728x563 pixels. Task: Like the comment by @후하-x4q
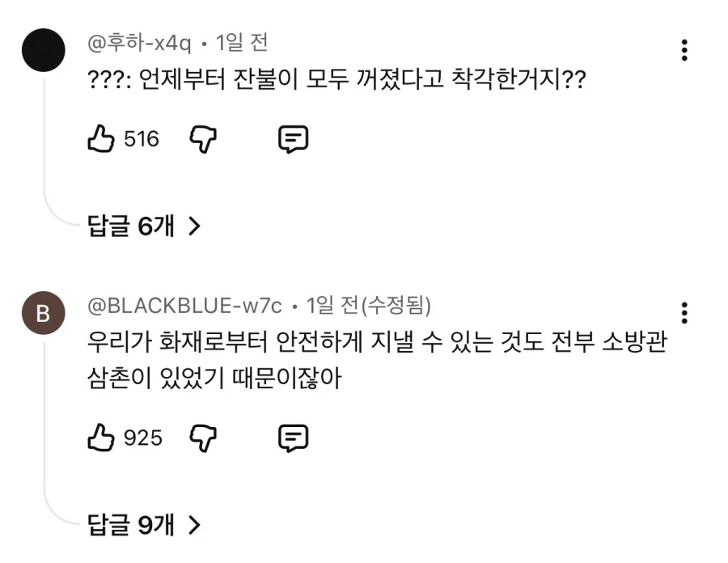tap(100, 140)
